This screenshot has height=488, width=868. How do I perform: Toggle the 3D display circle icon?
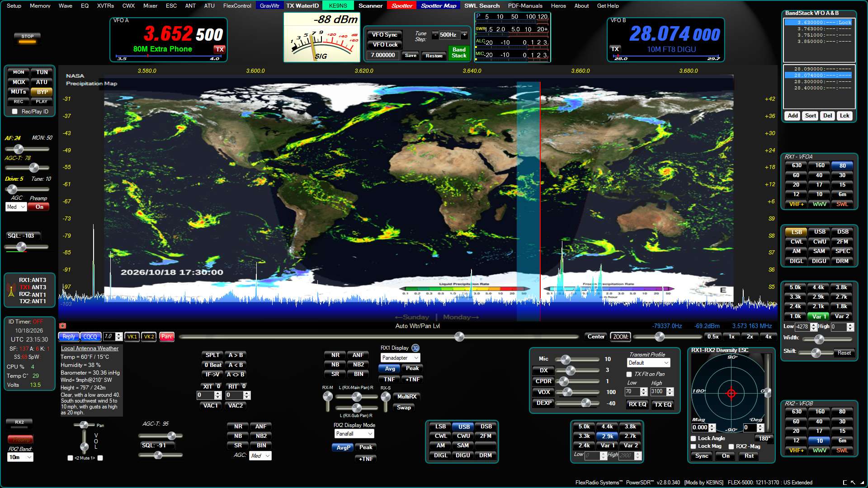click(415, 348)
